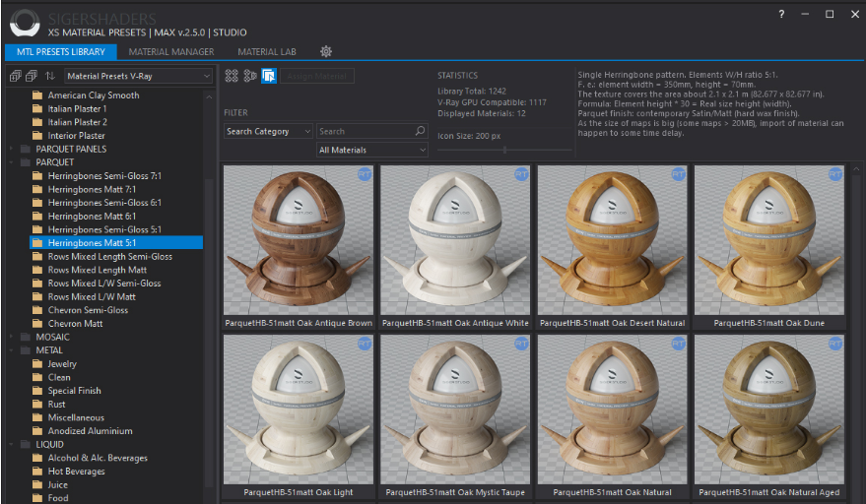
Task: Click the Sigershaders logo icon
Action: pos(25,24)
